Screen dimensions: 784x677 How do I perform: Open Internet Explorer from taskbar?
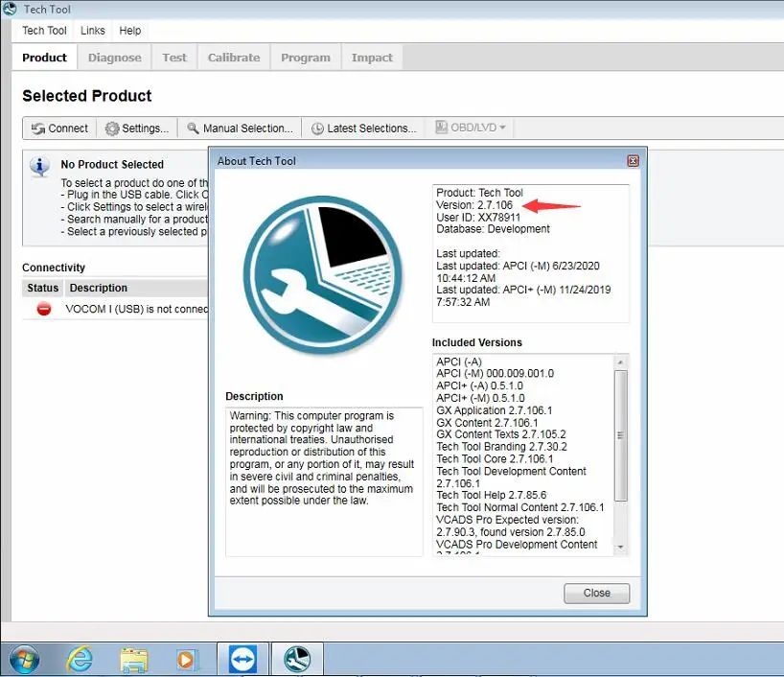(80, 659)
